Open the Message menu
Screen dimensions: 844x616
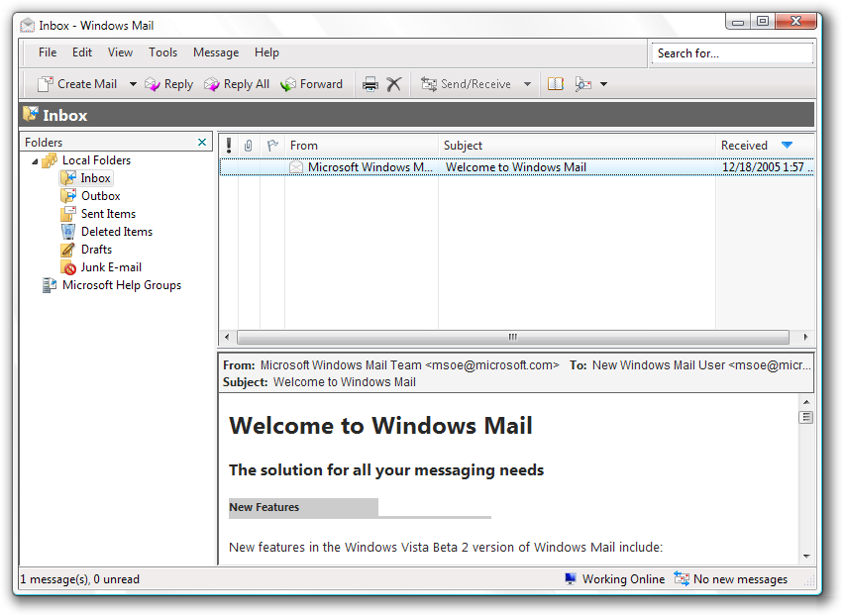pos(216,52)
